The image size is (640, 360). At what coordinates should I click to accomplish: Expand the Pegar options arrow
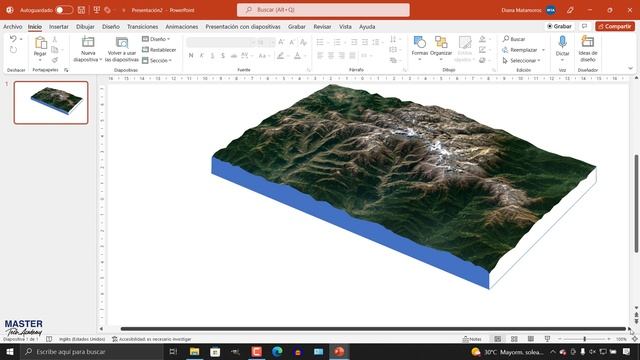(x=40, y=60)
